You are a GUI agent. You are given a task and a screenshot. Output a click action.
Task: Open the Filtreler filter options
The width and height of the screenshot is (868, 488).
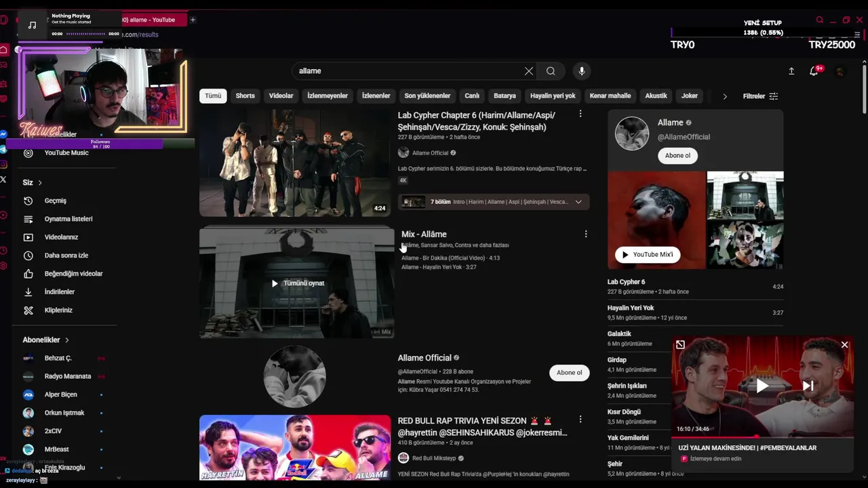point(760,96)
